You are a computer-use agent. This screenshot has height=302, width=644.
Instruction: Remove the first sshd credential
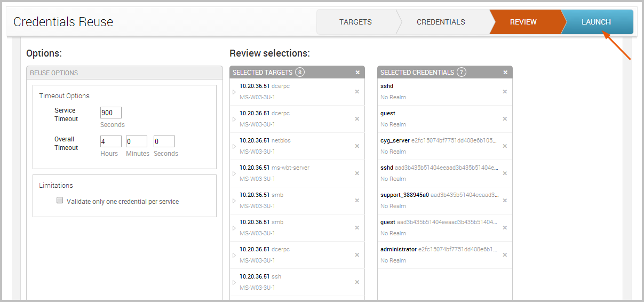click(x=505, y=92)
